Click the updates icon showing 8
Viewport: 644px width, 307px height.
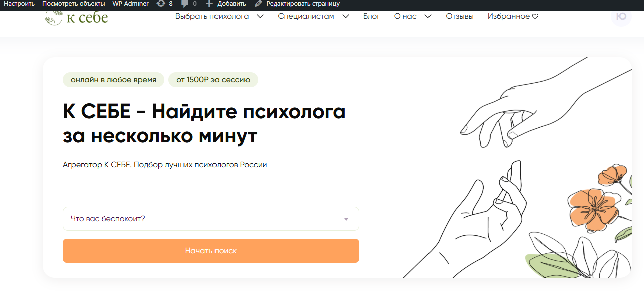[x=161, y=4]
